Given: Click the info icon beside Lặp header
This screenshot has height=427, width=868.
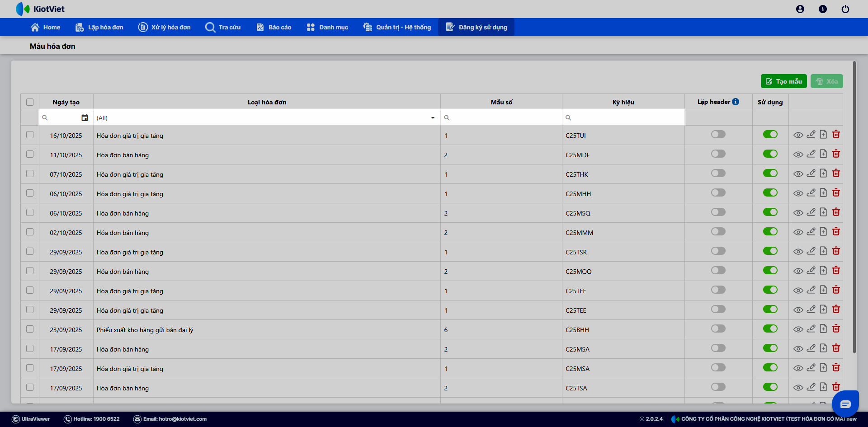Looking at the screenshot, I should 736,102.
